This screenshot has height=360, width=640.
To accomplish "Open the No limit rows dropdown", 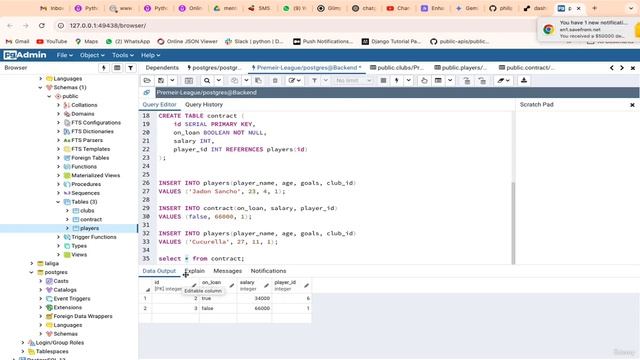I will (x=353, y=80).
